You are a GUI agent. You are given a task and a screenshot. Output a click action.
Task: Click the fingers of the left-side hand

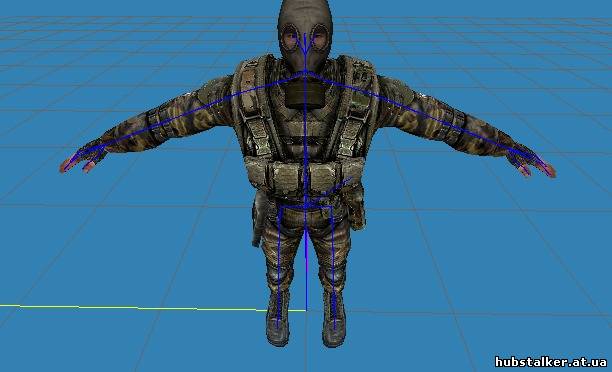(x=78, y=162)
